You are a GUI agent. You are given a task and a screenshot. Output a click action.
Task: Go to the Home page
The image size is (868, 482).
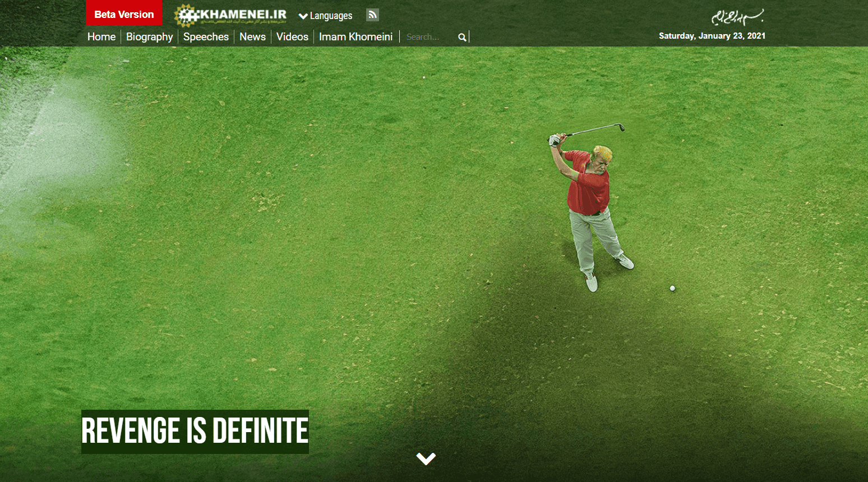coord(101,36)
